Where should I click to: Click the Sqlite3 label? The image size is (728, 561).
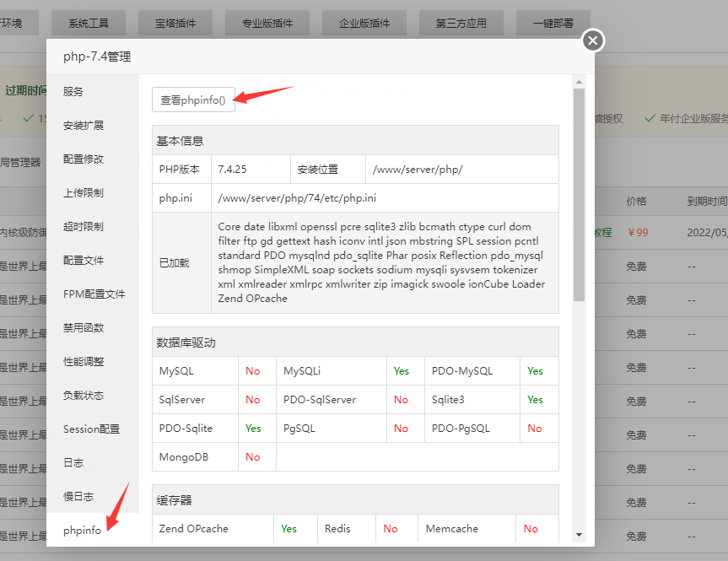pyautogui.click(x=448, y=400)
